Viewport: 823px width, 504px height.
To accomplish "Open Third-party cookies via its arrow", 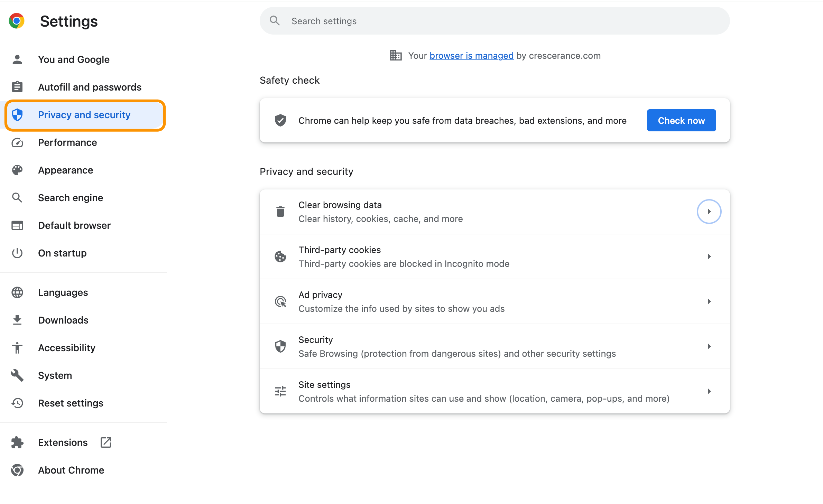I will (x=709, y=256).
